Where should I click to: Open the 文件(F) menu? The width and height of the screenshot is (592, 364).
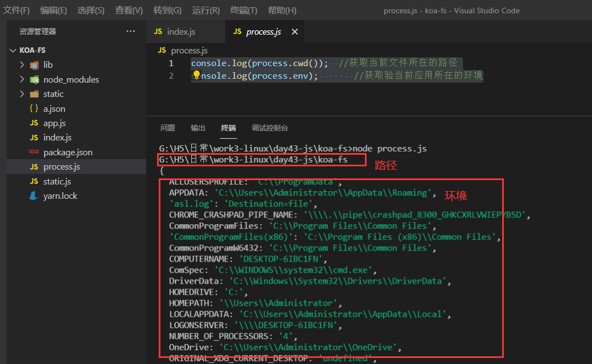click(x=16, y=10)
